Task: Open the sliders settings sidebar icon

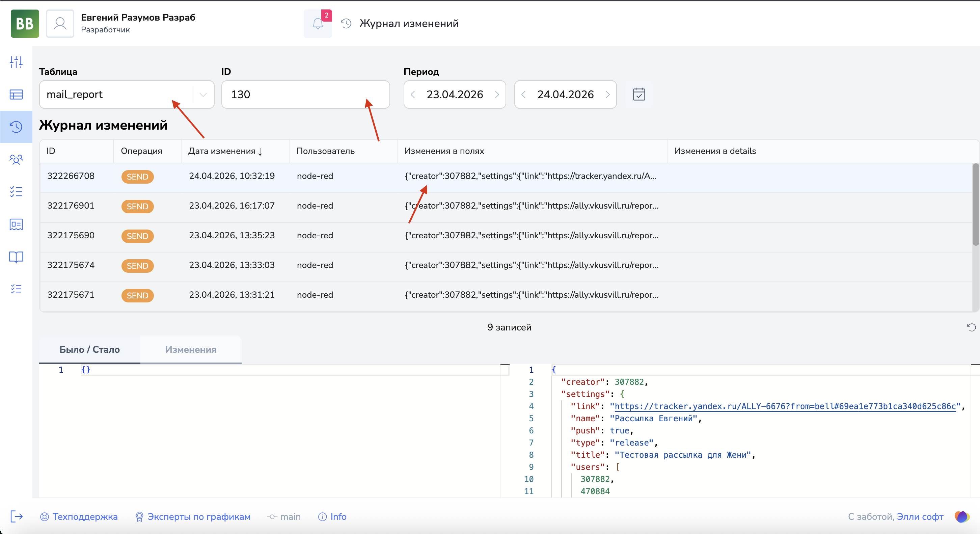Action: coord(16,62)
